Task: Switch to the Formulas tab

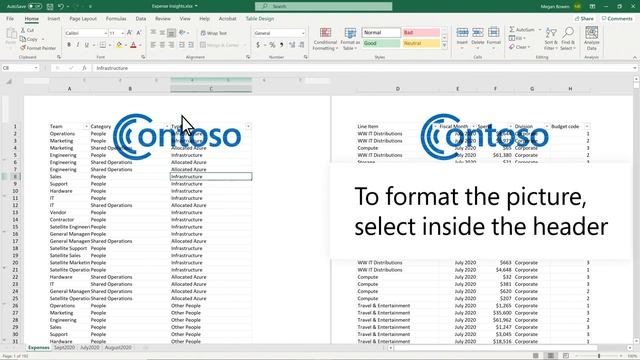Action: click(116, 19)
